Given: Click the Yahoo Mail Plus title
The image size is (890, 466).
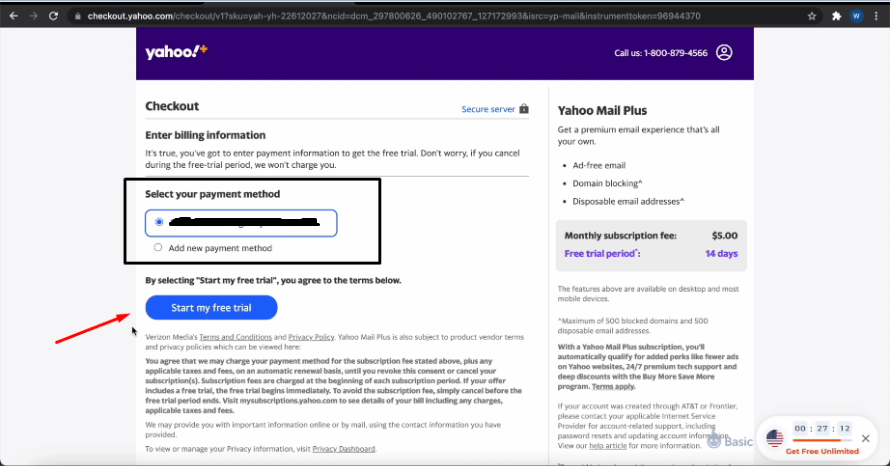Looking at the screenshot, I should 602,111.
